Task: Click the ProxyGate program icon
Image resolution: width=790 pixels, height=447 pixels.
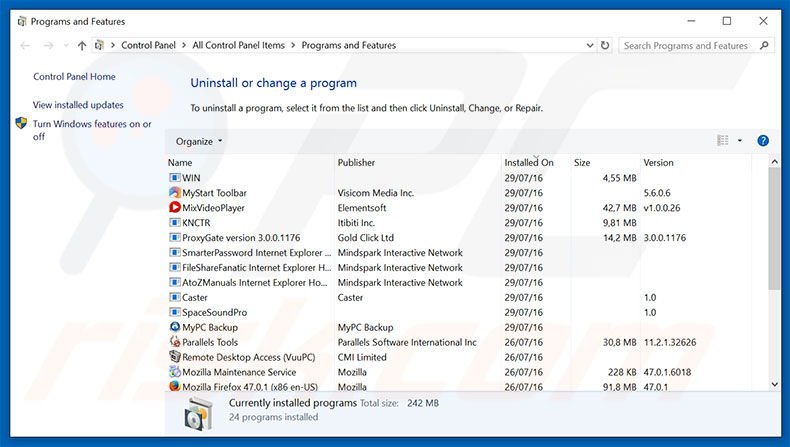Action: (174, 237)
